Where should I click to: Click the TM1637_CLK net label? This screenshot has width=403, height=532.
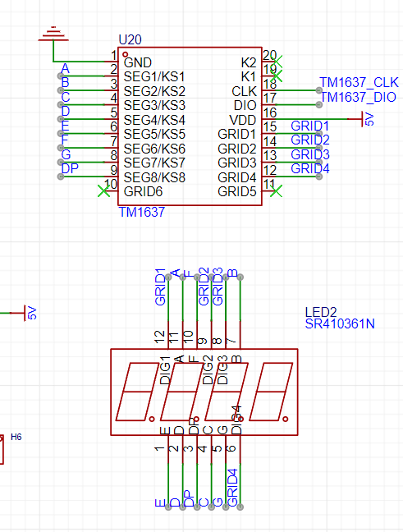coord(359,82)
